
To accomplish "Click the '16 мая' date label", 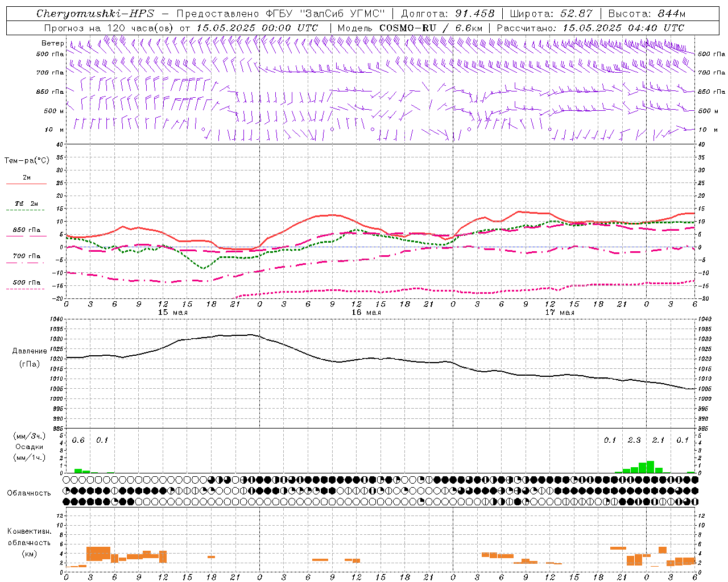I will (x=366, y=313).
